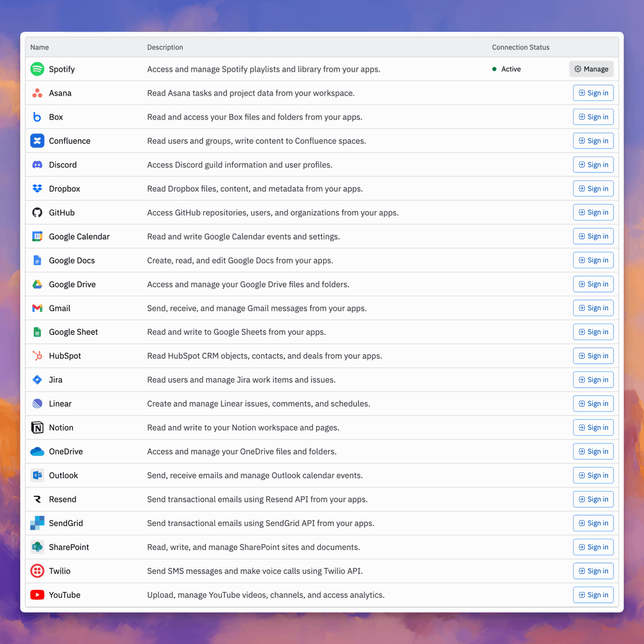
Task: Click the GitHub octocat icon
Action: 37,213
